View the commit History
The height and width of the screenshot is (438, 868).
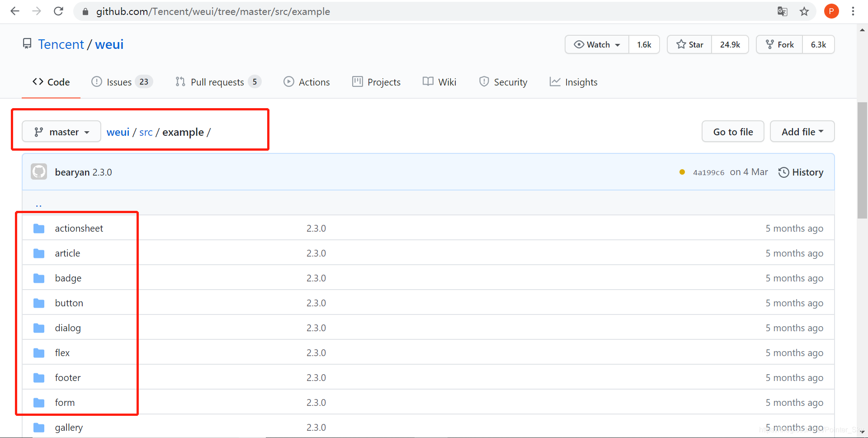(801, 172)
